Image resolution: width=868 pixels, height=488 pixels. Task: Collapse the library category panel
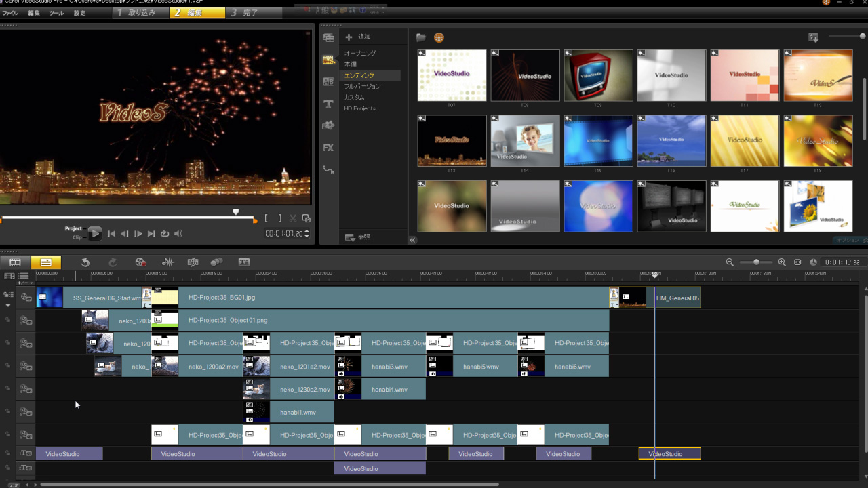click(412, 239)
